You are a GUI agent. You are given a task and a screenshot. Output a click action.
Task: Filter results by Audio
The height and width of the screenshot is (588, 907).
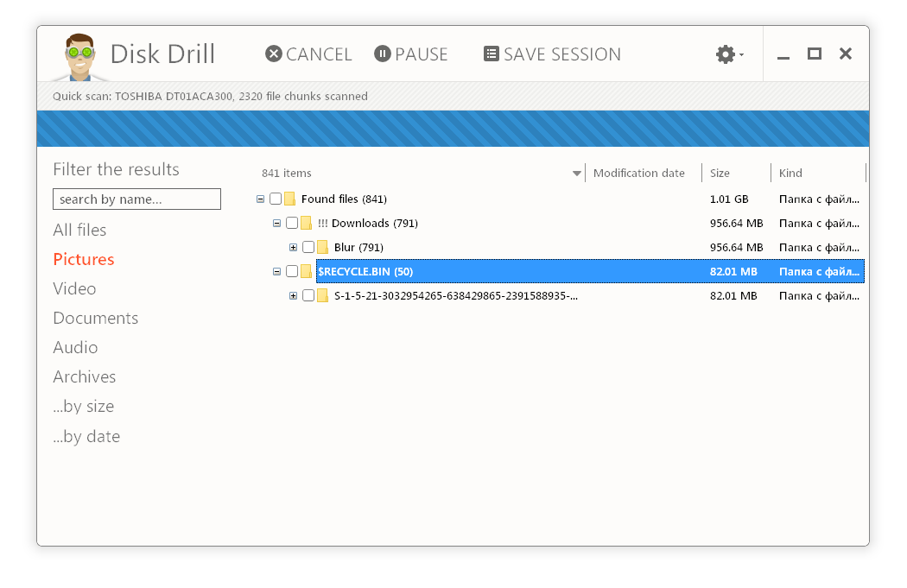[75, 347]
